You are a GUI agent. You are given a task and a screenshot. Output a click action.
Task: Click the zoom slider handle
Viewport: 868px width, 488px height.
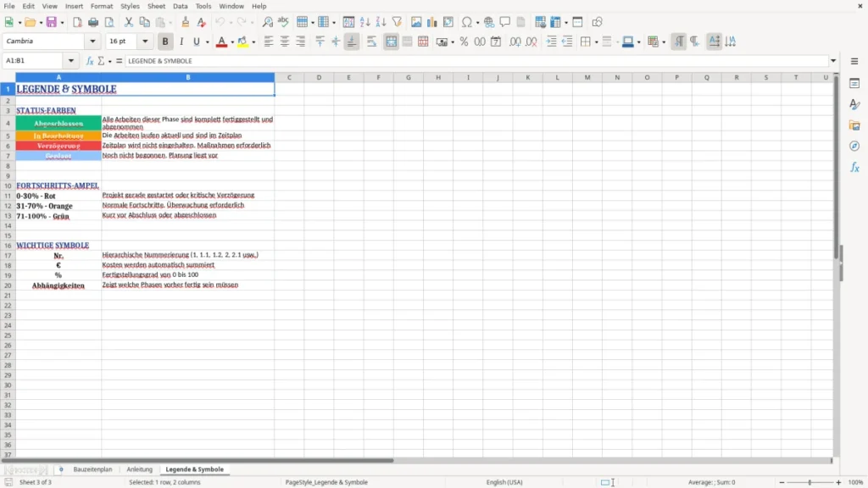[x=810, y=482]
